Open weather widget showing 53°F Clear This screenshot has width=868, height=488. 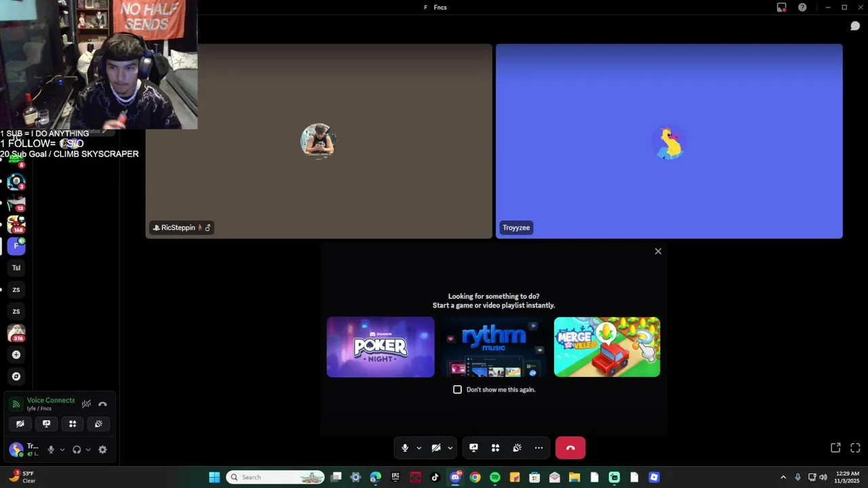click(22, 477)
